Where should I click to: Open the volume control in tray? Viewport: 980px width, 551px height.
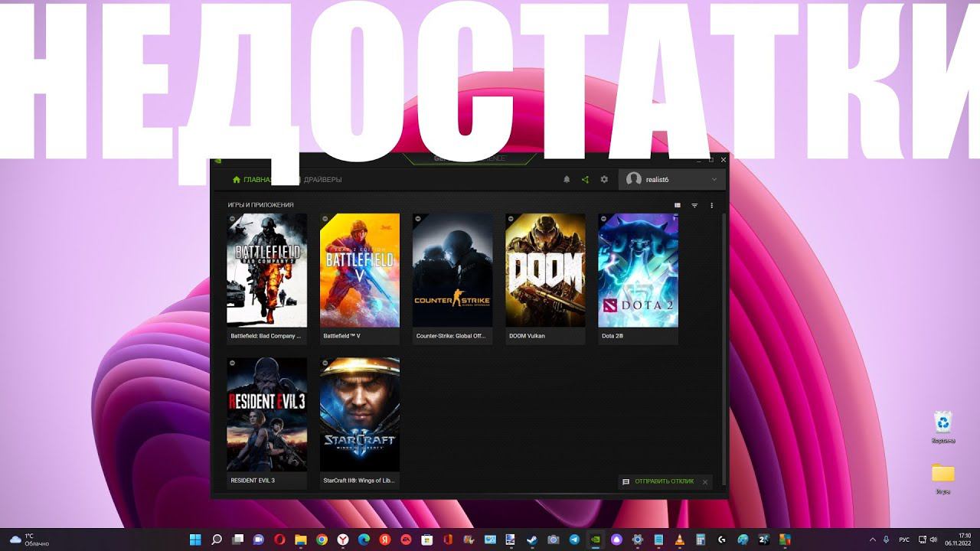tap(935, 540)
